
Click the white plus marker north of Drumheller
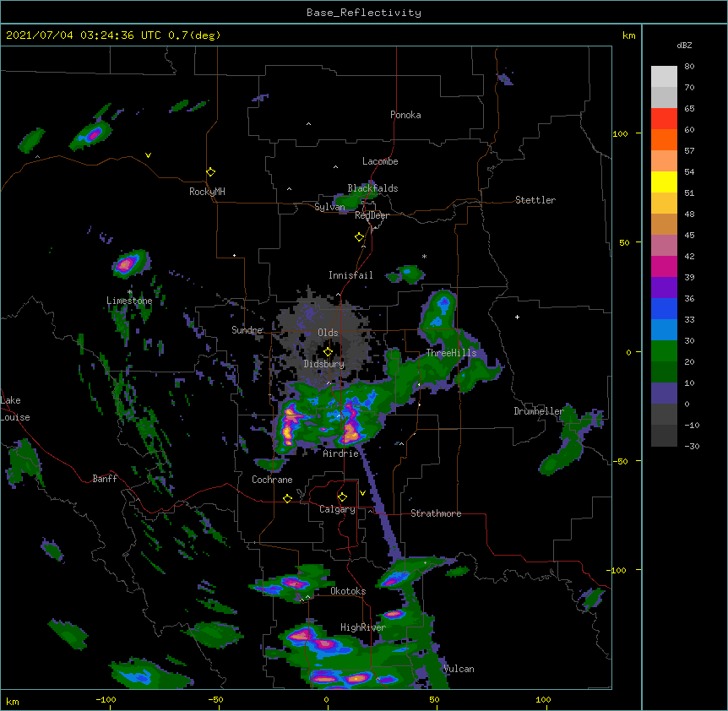pyautogui.click(x=517, y=317)
